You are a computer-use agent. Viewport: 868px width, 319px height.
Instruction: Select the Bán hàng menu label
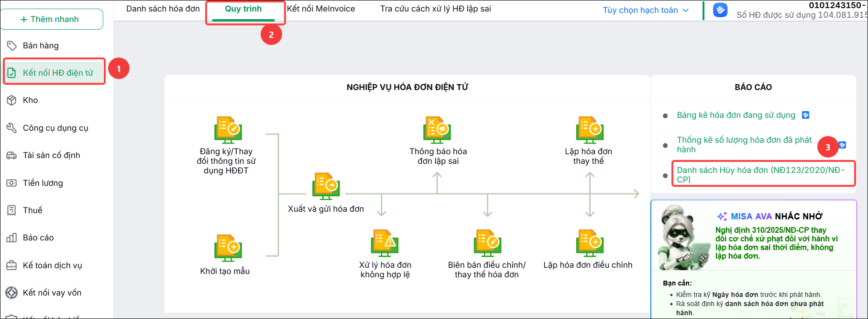click(41, 46)
